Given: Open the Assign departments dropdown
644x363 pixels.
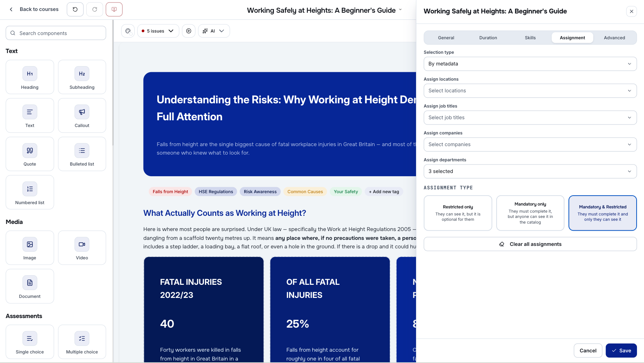Looking at the screenshot, I should coord(530,172).
